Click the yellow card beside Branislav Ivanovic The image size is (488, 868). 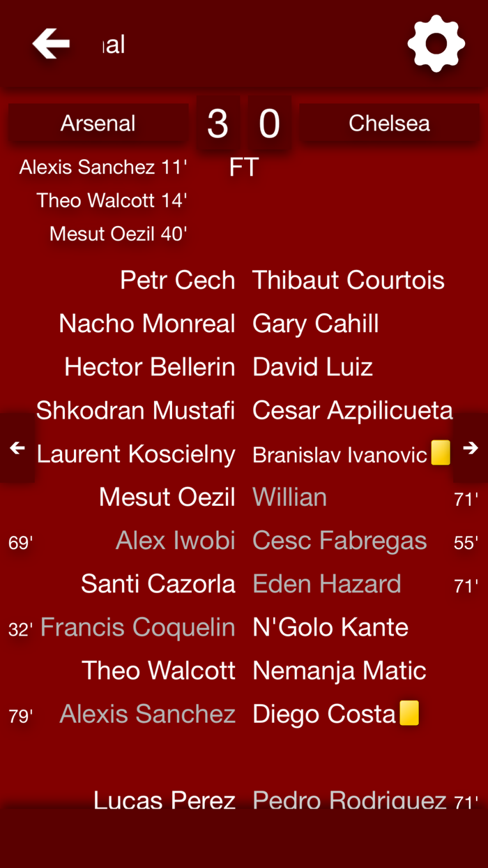440,453
